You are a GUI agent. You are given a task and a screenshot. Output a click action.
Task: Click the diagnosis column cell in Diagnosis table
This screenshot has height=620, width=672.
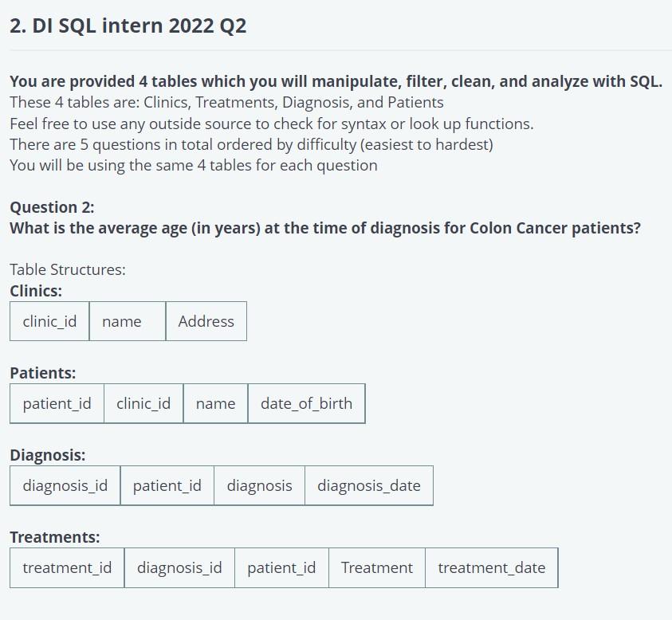tap(259, 485)
